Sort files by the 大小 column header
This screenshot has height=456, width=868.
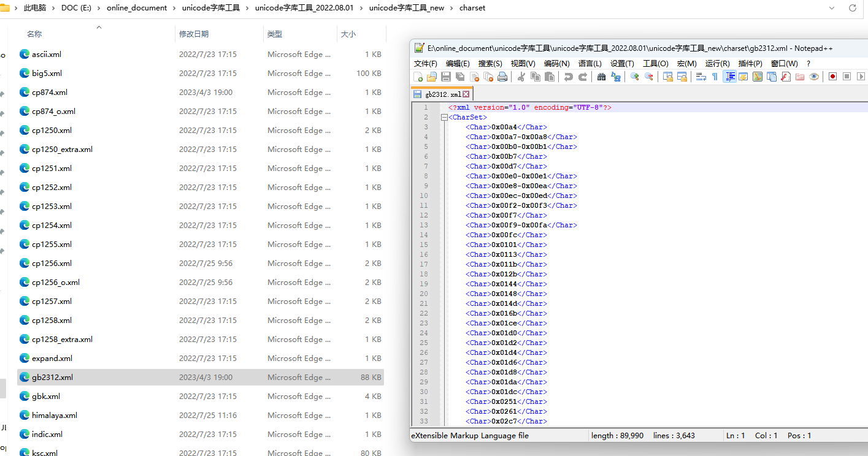point(348,34)
